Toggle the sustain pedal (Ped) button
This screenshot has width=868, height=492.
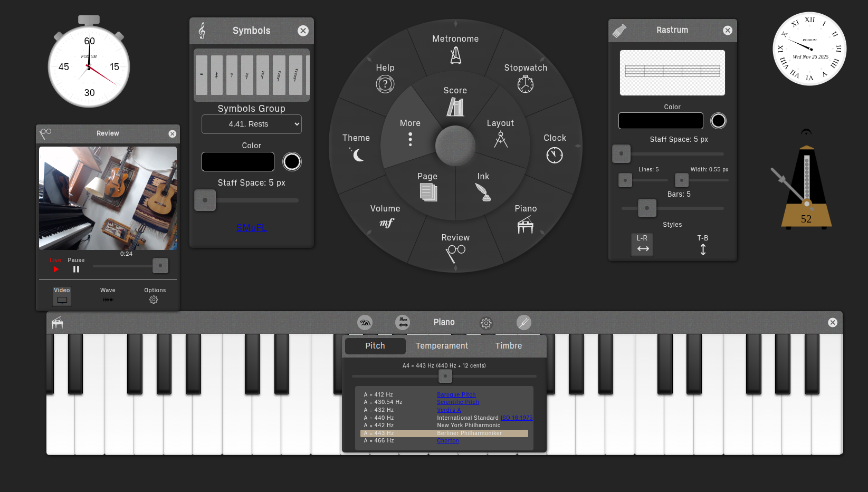point(365,322)
